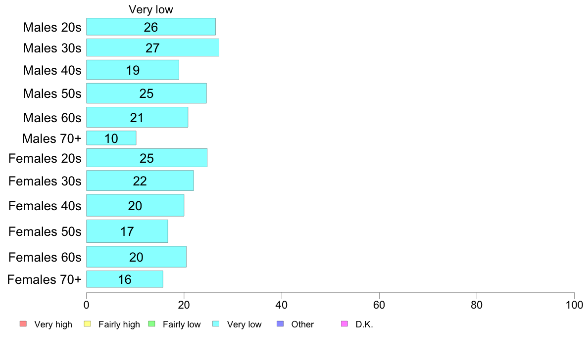Click the Fairly high yellow legend swatch

click(x=88, y=324)
